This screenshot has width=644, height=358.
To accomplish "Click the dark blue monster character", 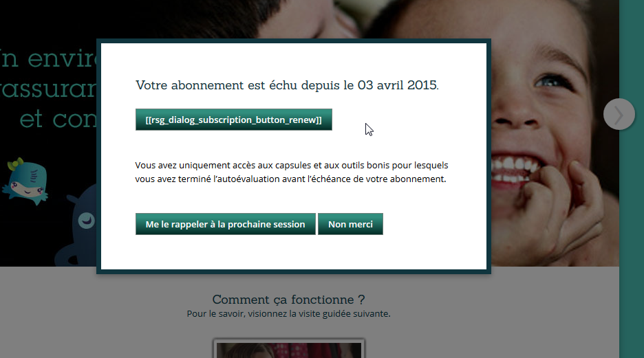I will (x=84, y=221).
